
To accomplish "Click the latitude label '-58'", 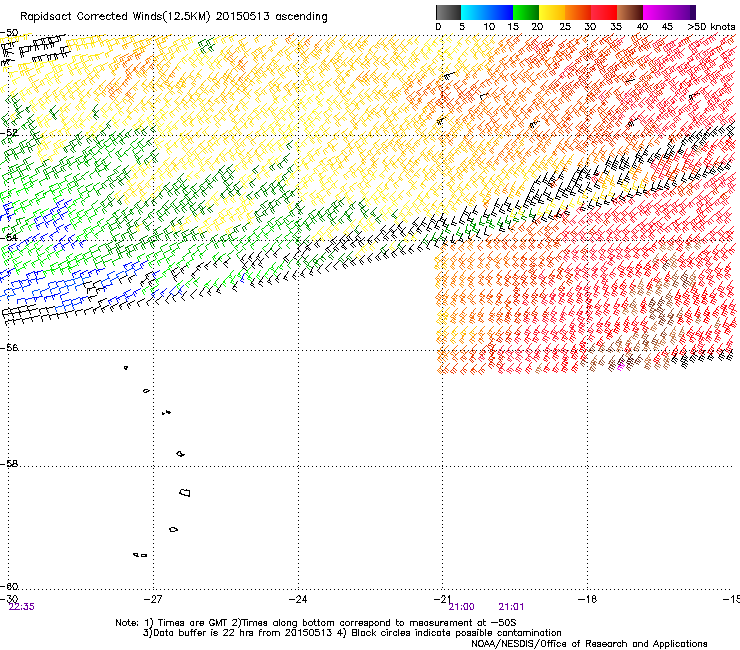I will 9,464.
